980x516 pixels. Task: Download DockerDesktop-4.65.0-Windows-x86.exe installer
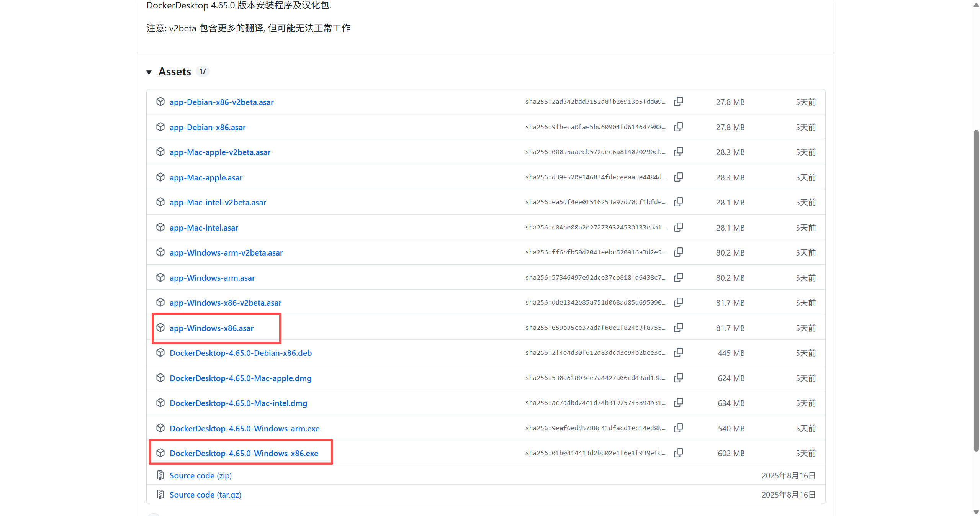244,454
